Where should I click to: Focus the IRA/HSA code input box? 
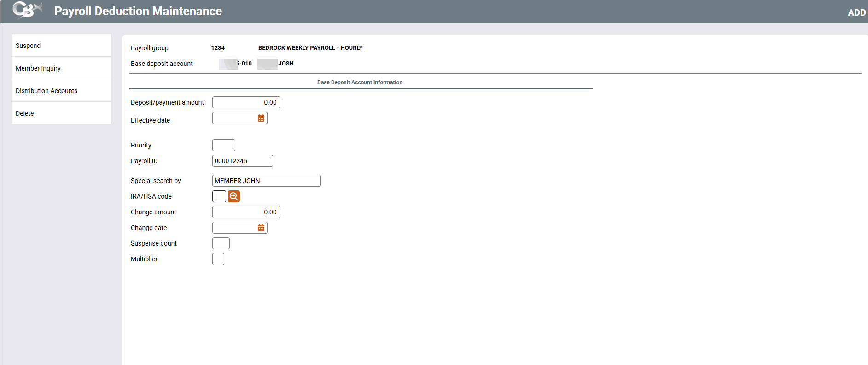[x=219, y=197]
